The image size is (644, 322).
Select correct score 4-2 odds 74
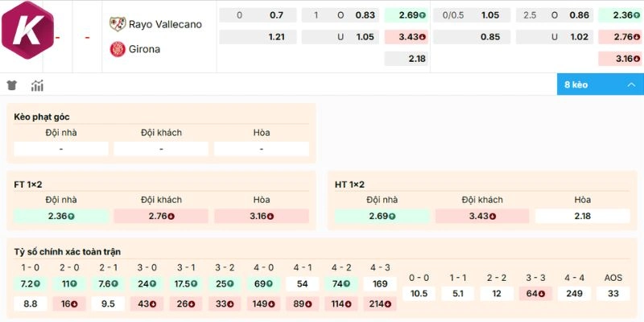coord(341,284)
